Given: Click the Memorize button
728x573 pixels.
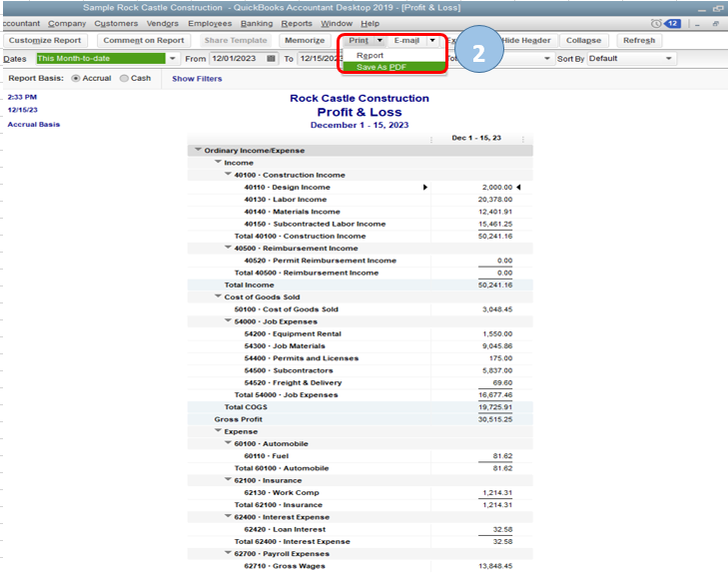Looking at the screenshot, I should 305,40.
